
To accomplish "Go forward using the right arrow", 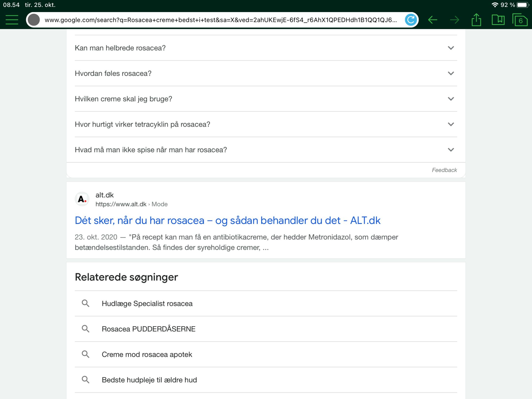I will [x=454, y=20].
